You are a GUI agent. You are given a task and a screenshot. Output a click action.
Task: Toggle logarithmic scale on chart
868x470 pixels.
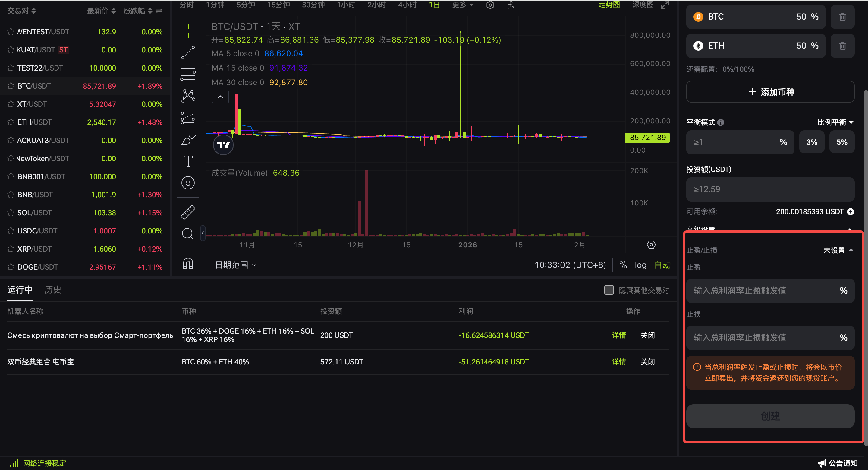(x=640, y=265)
